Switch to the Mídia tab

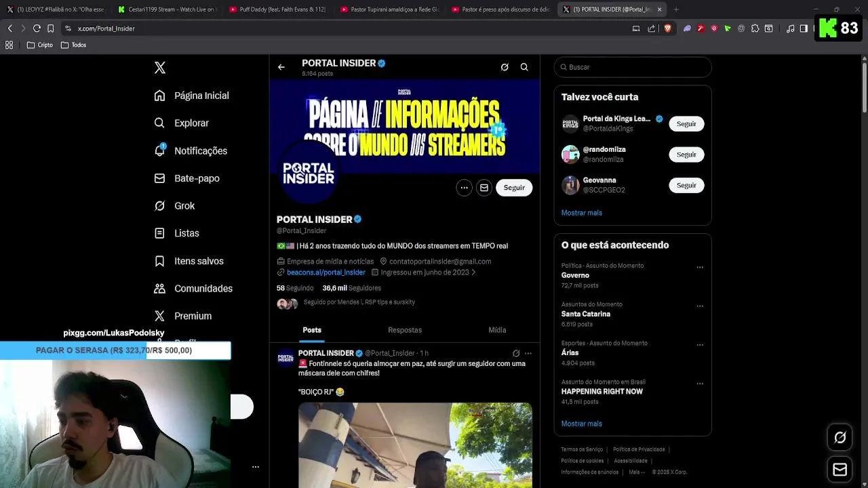coord(497,330)
